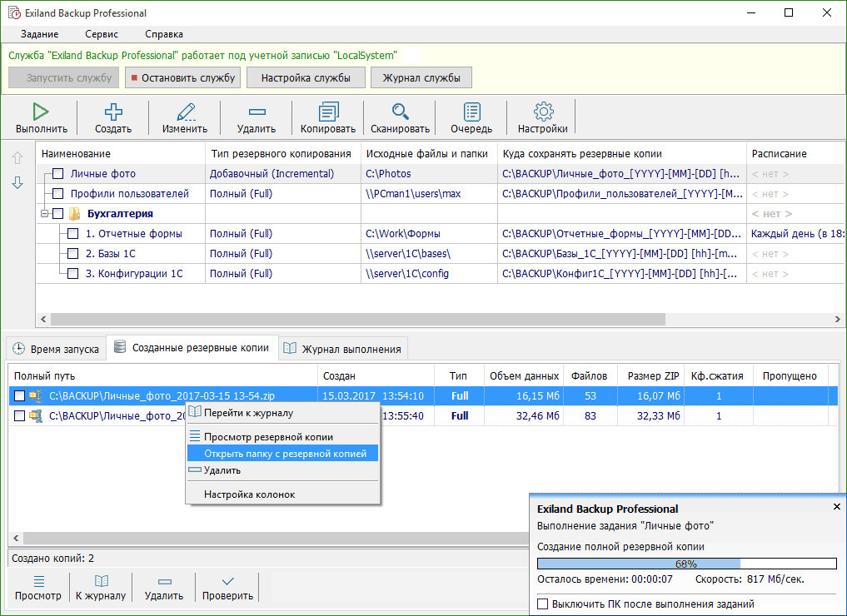Select Открыть папку с резервной копией
This screenshot has height=616, width=847.
[x=285, y=454]
